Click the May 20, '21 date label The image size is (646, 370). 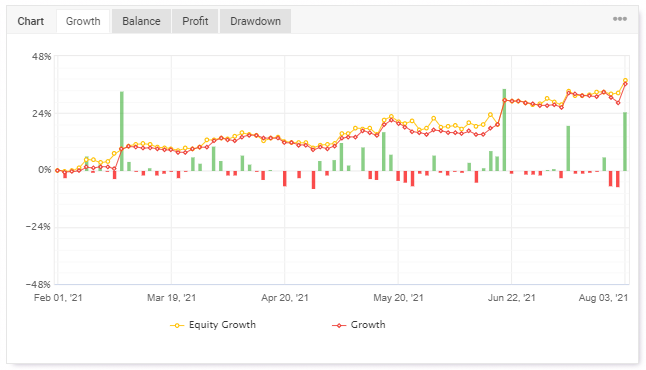coord(398,297)
